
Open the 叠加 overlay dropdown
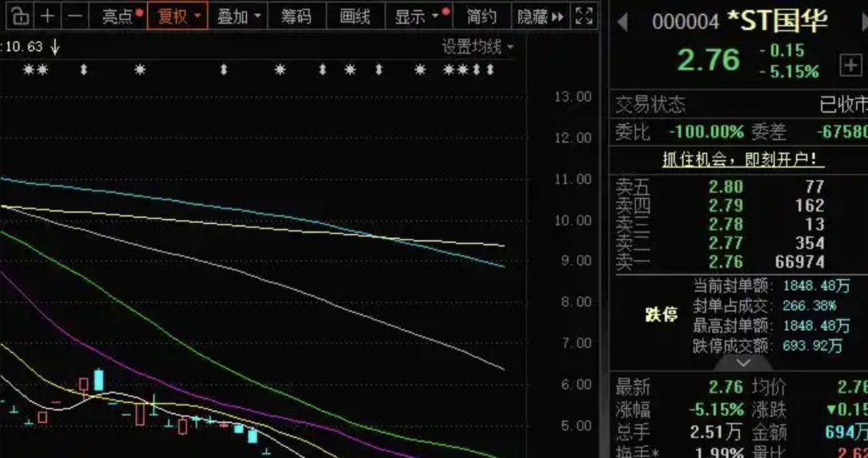tap(237, 16)
